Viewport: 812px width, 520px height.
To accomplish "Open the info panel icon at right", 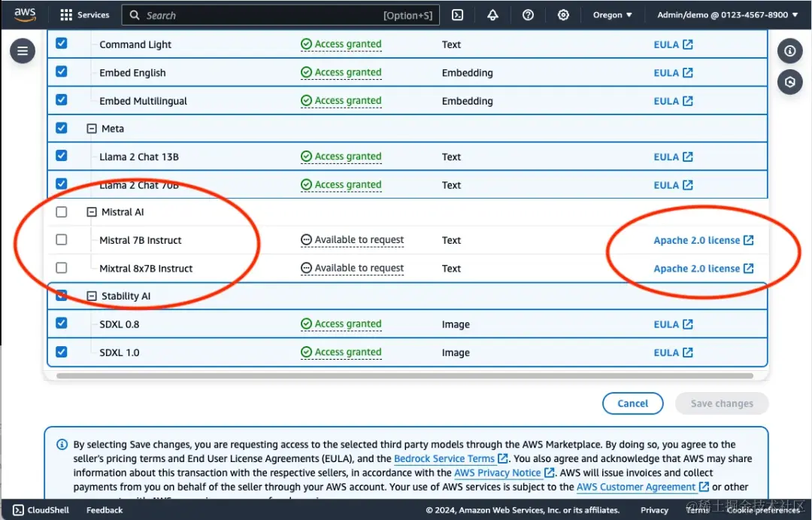I will [x=789, y=51].
